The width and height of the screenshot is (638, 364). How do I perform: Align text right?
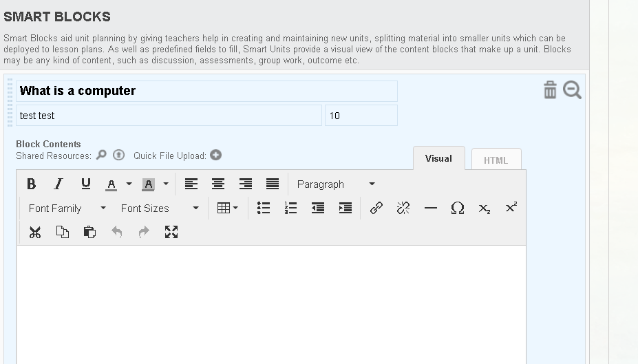(x=245, y=184)
